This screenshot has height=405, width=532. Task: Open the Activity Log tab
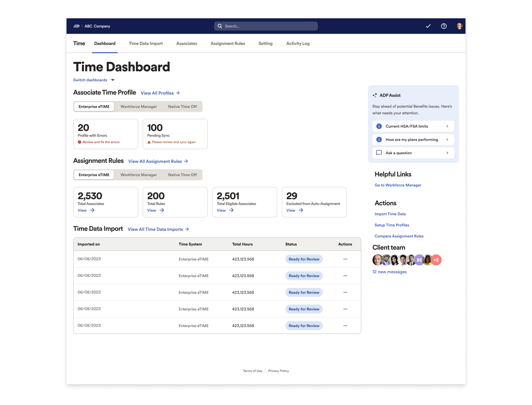point(298,43)
